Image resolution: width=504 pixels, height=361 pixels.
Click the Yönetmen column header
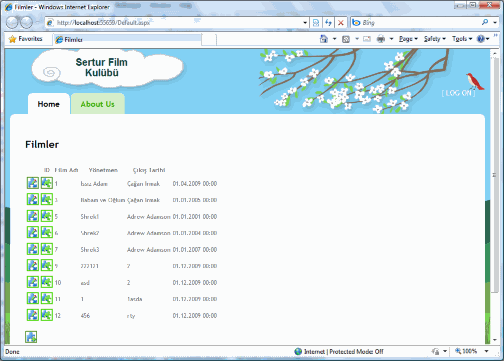click(103, 170)
